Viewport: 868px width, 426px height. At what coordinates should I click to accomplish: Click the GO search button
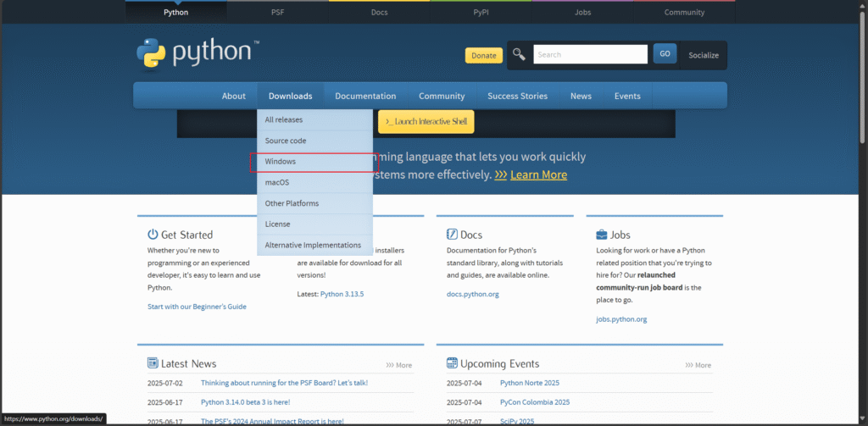point(665,53)
